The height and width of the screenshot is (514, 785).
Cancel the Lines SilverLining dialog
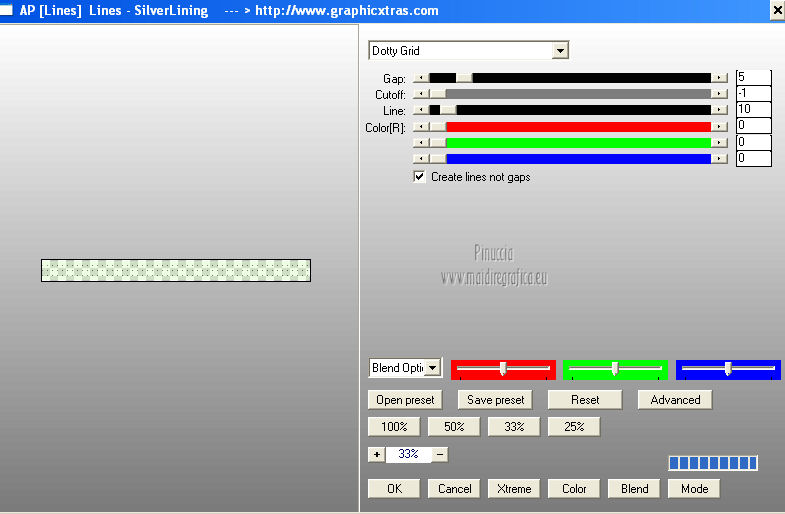click(x=454, y=489)
